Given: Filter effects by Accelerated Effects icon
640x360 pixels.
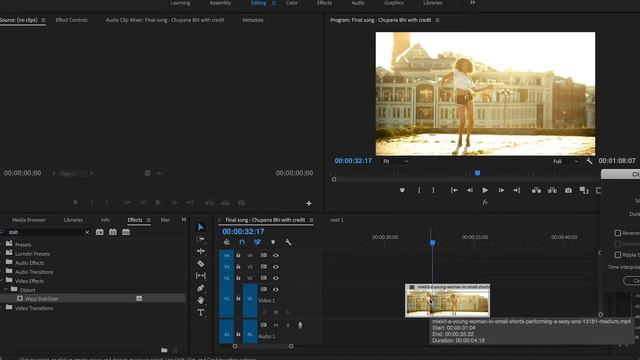Looking at the screenshot, I should [x=99, y=232].
